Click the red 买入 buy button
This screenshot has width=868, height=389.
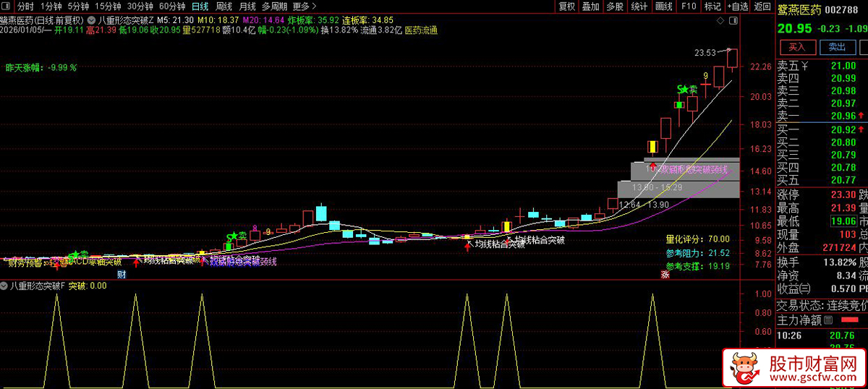pos(796,47)
